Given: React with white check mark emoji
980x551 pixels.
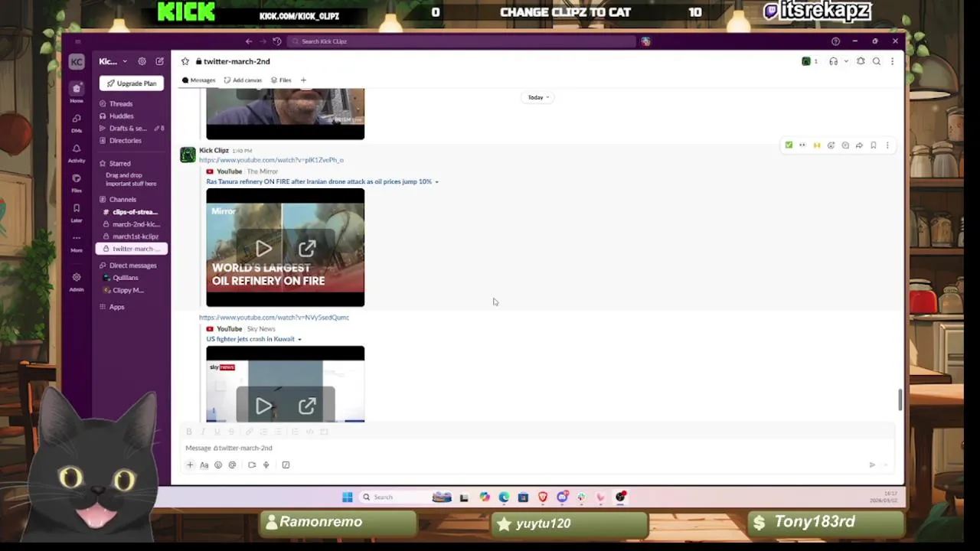Looking at the screenshot, I should pos(789,145).
